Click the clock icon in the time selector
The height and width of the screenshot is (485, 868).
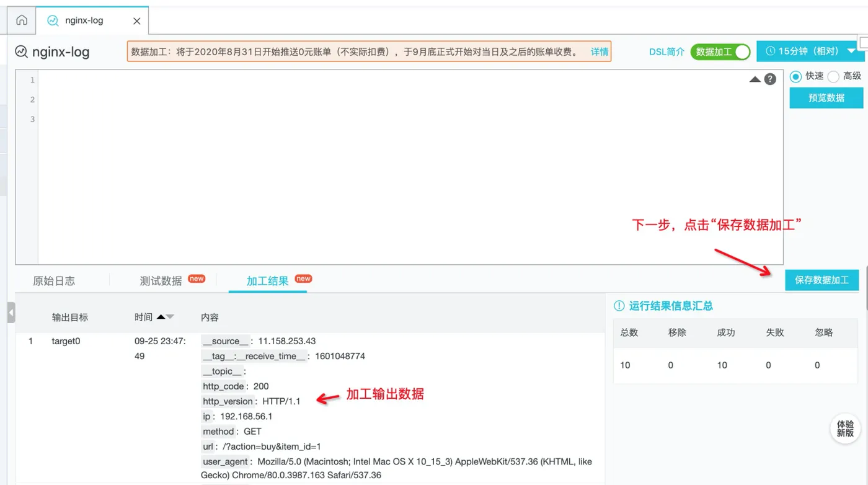tap(771, 51)
